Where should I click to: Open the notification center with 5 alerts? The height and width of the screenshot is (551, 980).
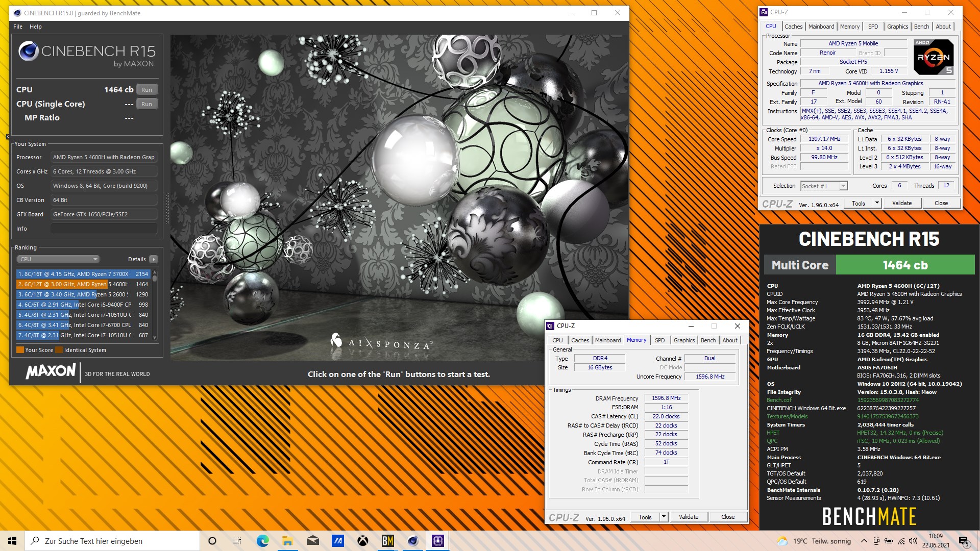[x=964, y=541]
